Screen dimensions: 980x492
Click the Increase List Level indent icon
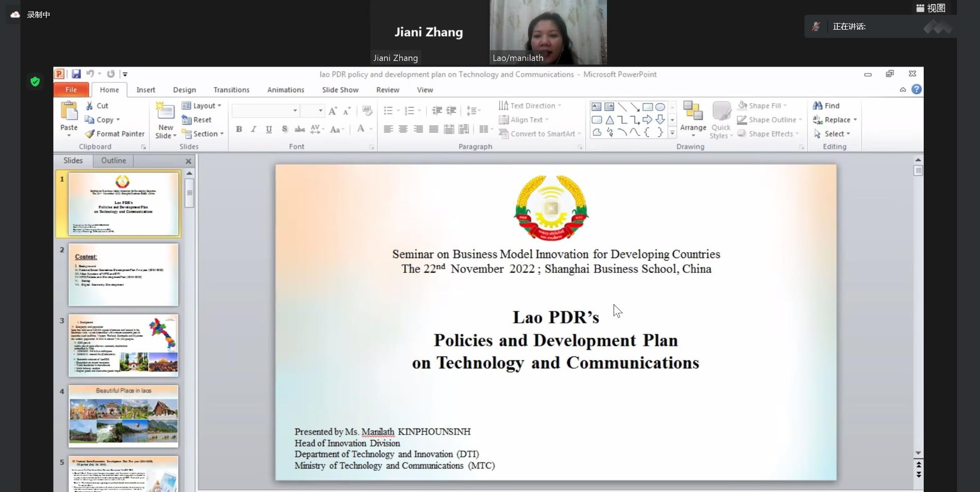coord(451,111)
